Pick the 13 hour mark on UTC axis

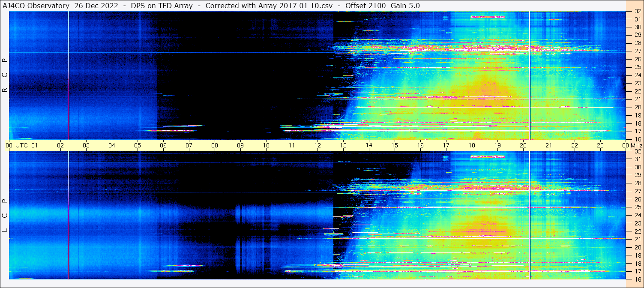pos(343,145)
